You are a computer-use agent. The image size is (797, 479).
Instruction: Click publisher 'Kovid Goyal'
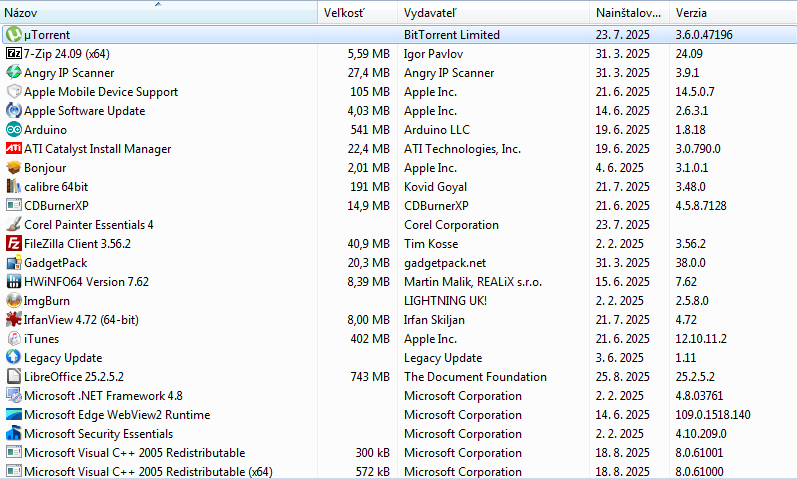coord(436,187)
